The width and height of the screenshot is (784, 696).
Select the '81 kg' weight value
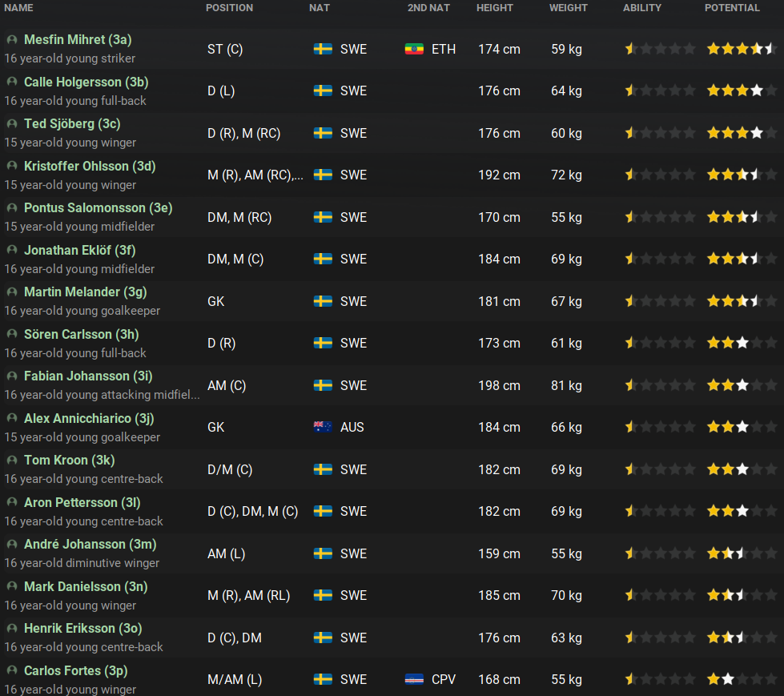tap(566, 385)
